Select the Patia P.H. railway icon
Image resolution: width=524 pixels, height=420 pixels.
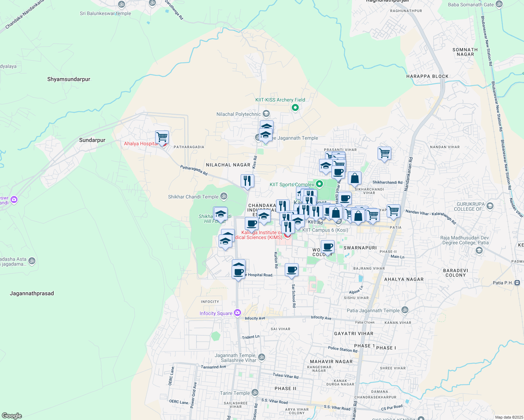(x=517, y=283)
